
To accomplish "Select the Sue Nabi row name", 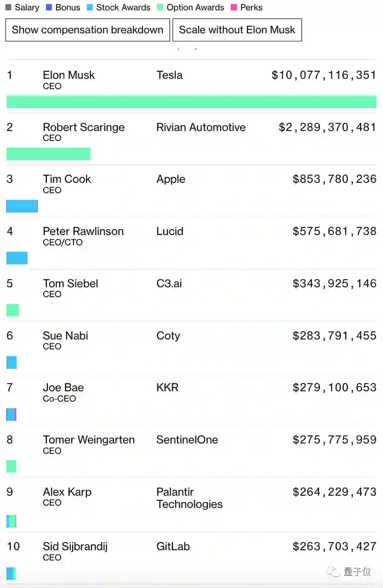I will (x=65, y=336).
